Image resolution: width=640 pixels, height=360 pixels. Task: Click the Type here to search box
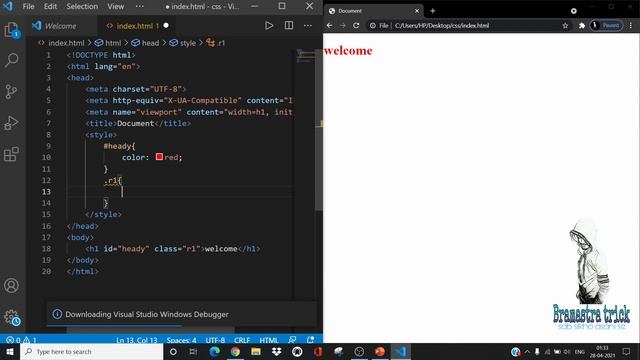tap(91, 351)
